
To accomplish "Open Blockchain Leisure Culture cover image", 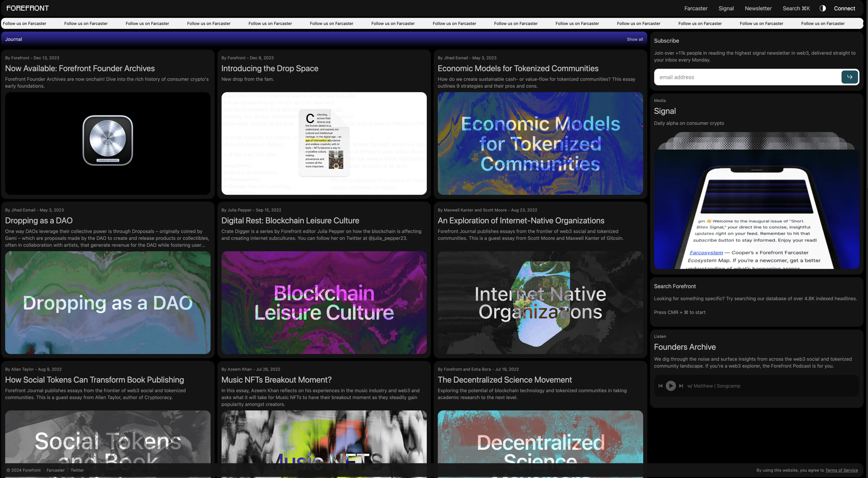I will [324, 302].
